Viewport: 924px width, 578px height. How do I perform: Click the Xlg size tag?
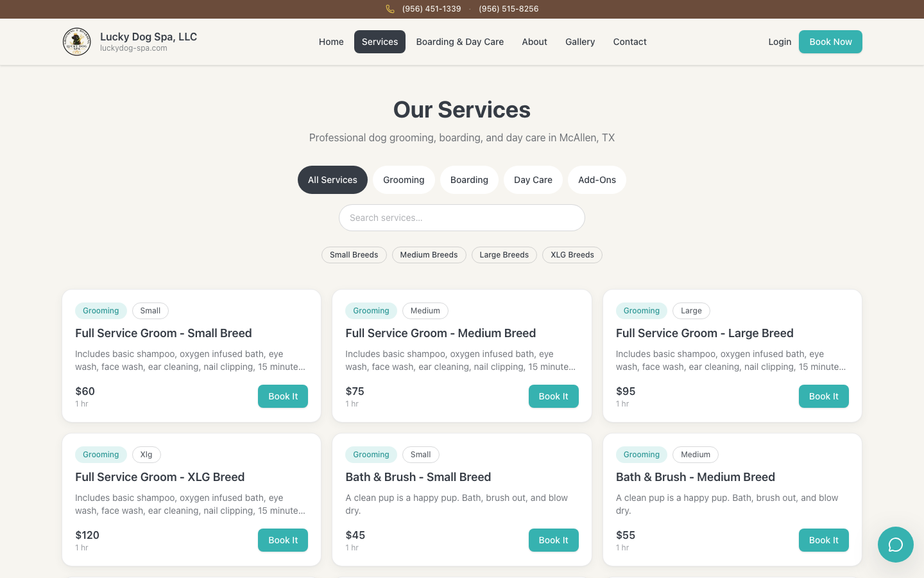pyautogui.click(x=146, y=455)
